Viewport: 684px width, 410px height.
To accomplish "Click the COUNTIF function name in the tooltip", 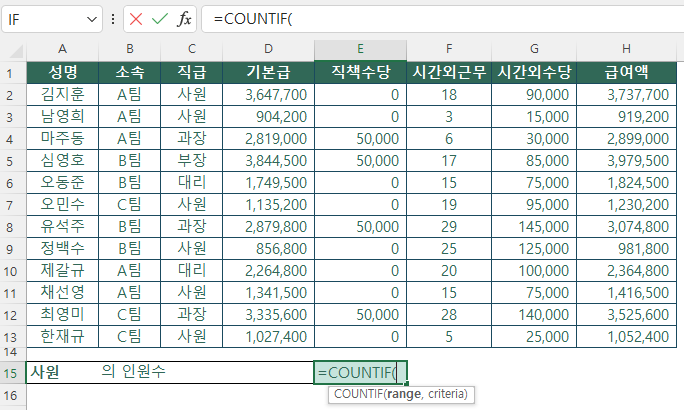I will click(x=359, y=394).
